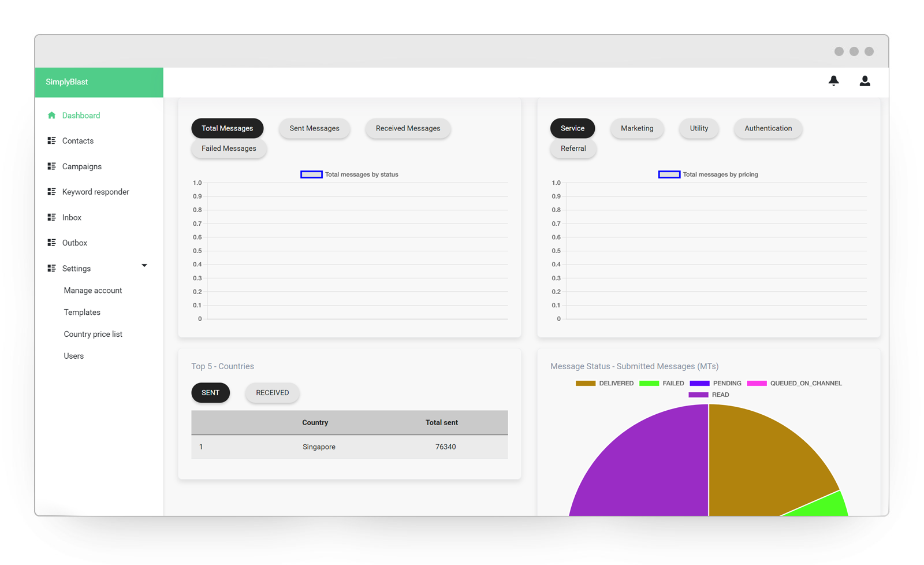Click the Country column header
The width and height of the screenshot is (924, 565).
pos(315,423)
